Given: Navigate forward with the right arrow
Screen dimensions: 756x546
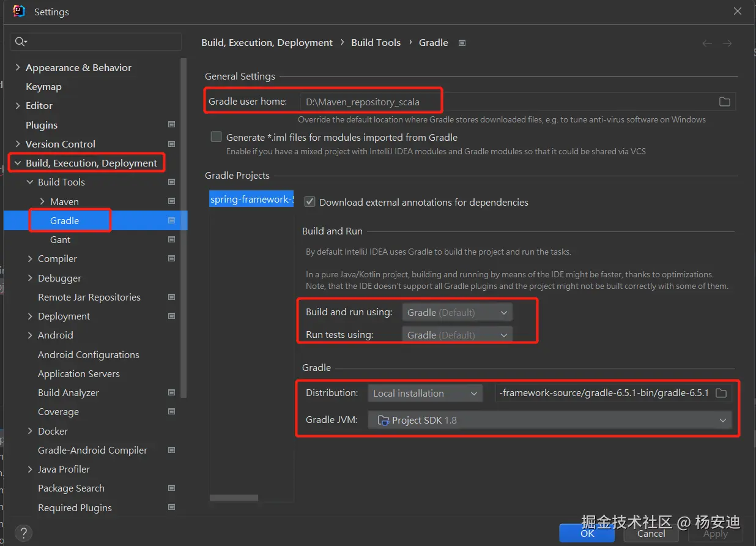Looking at the screenshot, I should pyautogui.click(x=727, y=43).
